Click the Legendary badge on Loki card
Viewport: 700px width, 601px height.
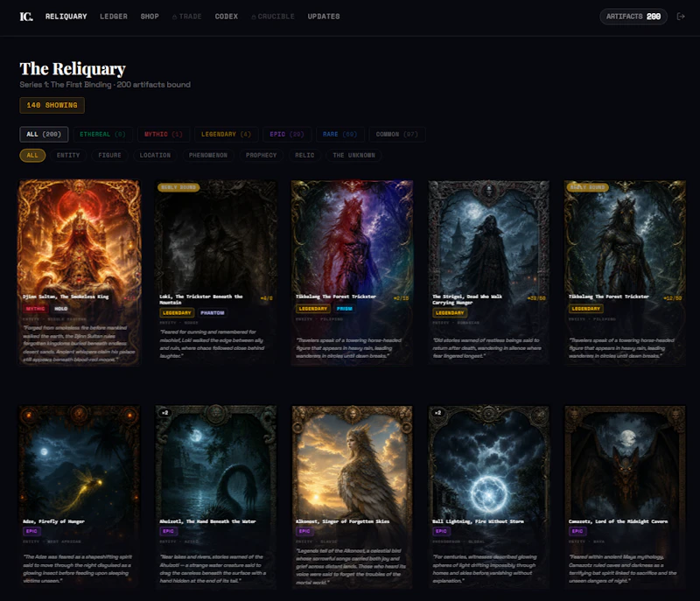click(177, 313)
